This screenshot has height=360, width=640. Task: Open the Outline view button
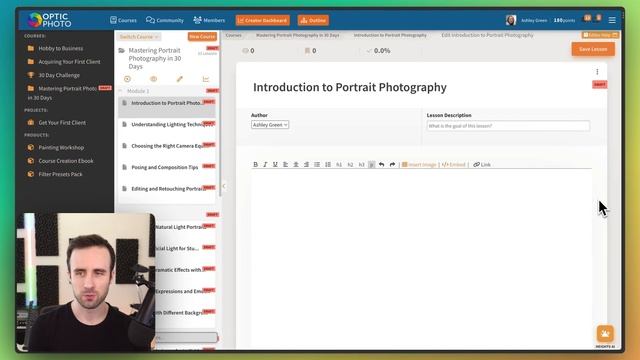coord(313,20)
